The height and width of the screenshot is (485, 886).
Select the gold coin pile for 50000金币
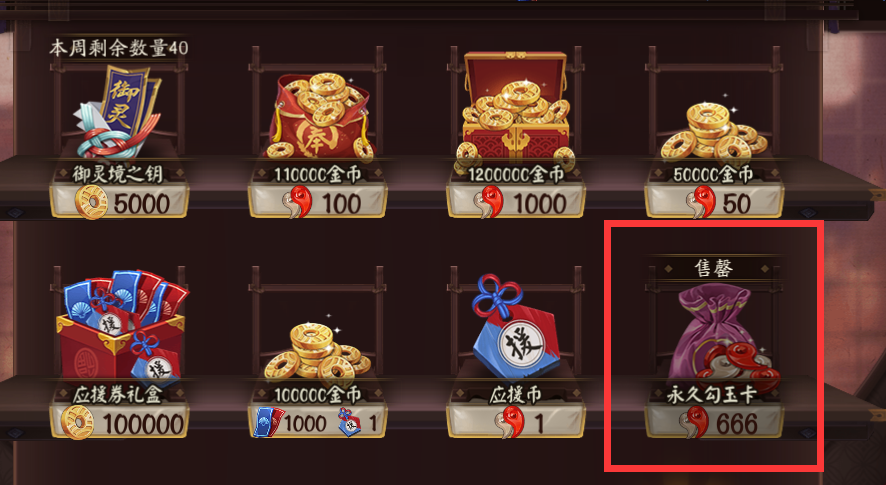tap(714, 131)
